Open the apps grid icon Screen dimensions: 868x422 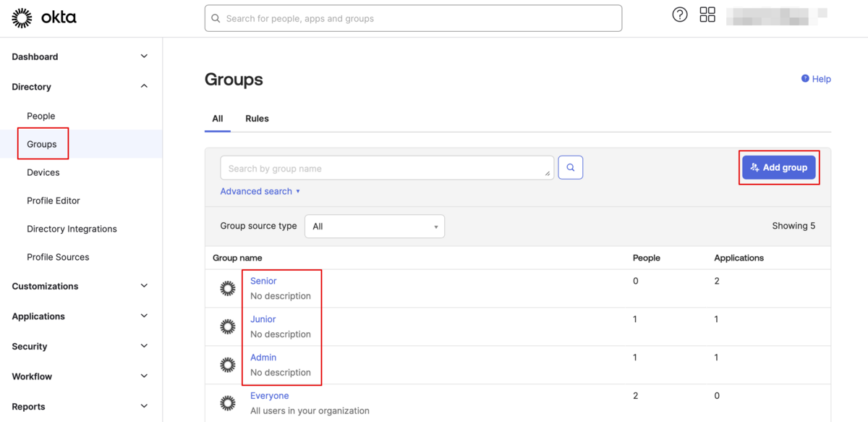click(707, 14)
